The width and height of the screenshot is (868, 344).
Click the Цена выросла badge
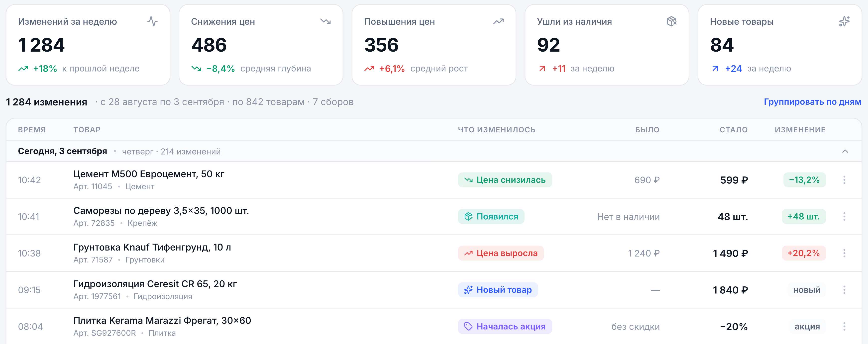click(501, 253)
